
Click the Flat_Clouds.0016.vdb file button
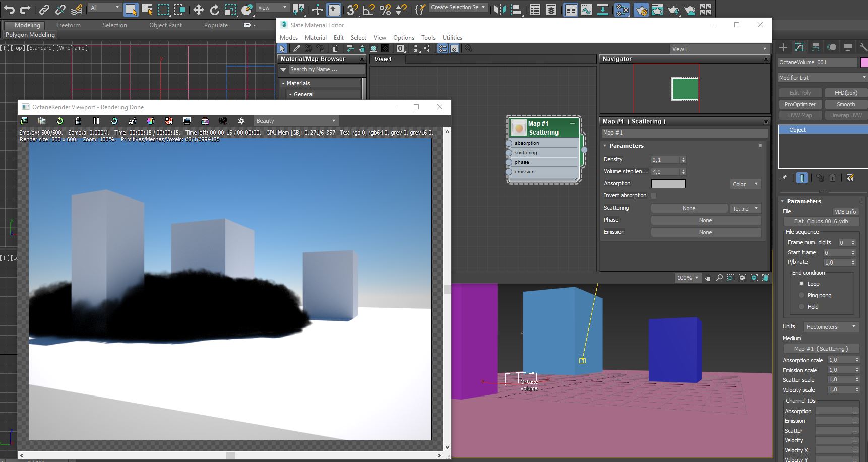click(821, 221)
